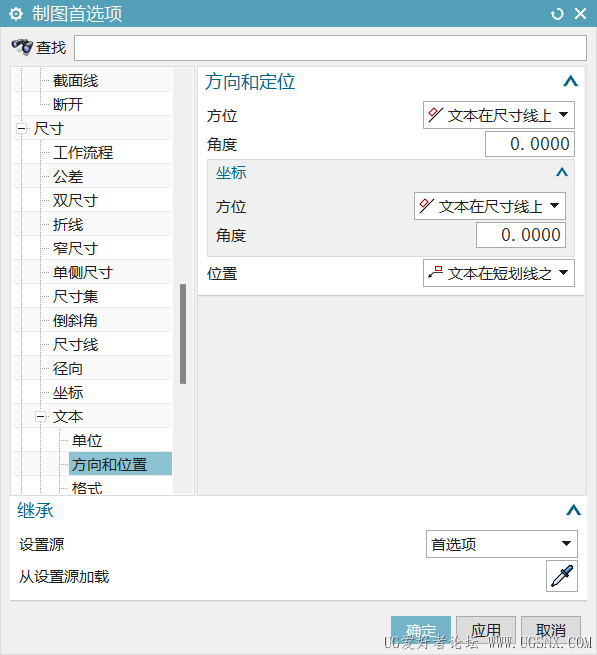Open the 坐标 方位 dropdown

pyautogui.click(x=490, y=206)
